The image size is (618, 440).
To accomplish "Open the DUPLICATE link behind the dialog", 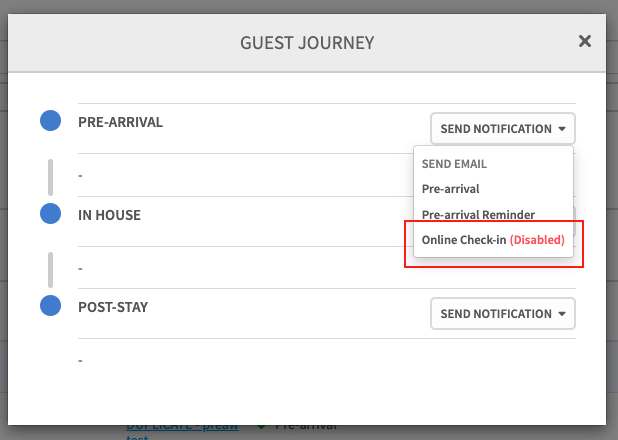I will coord(183,427).
